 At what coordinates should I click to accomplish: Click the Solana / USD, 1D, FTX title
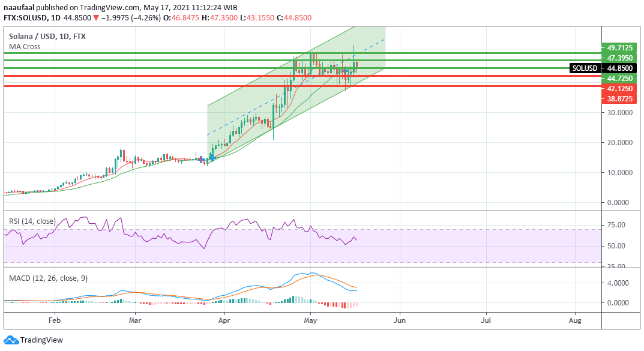47,36
